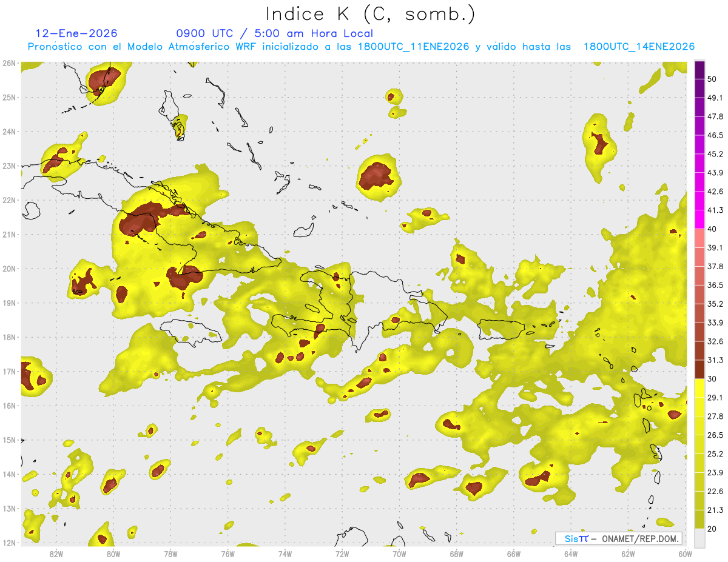
Task: Click the colorbar label "46.5"
Action: (x=715, y=135)
